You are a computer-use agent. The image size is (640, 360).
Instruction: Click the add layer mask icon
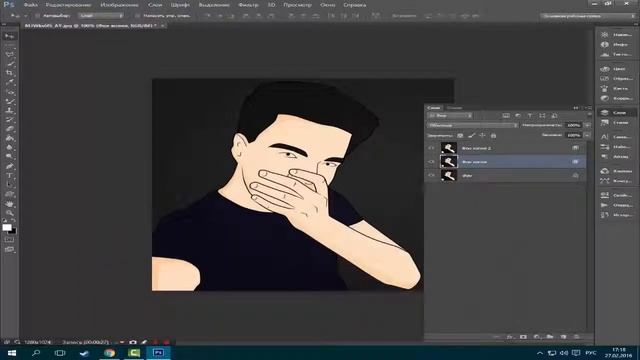click(523, 337)
